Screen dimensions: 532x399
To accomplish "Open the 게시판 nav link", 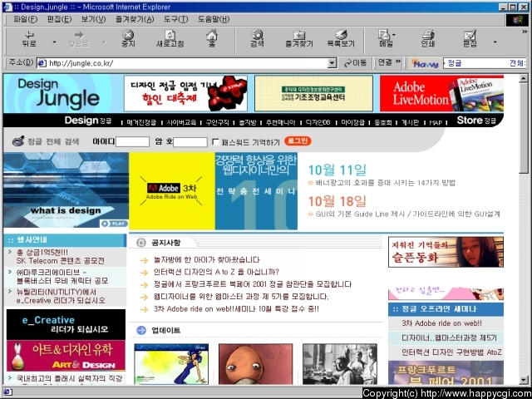I will [x=410, y=122].
